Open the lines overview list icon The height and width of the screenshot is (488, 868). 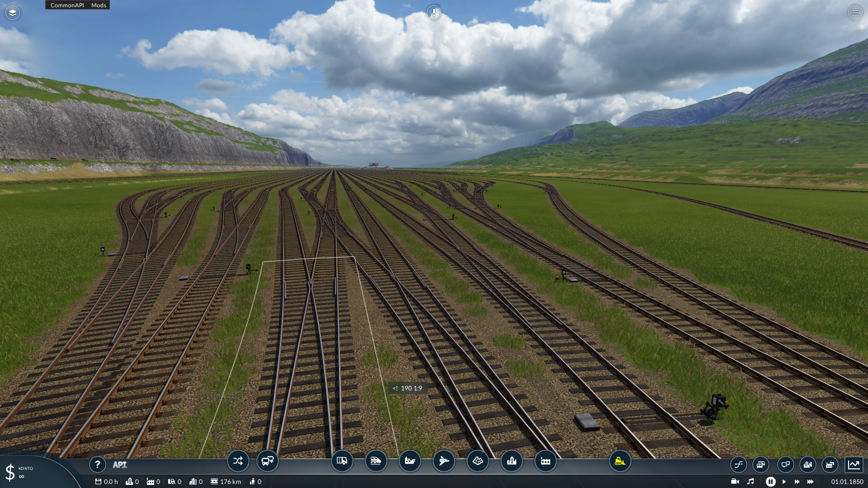[738, 465]
